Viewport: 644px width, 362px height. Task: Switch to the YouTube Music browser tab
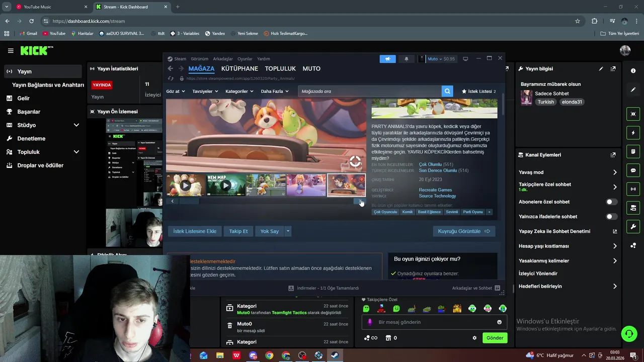tap(51, 7)
